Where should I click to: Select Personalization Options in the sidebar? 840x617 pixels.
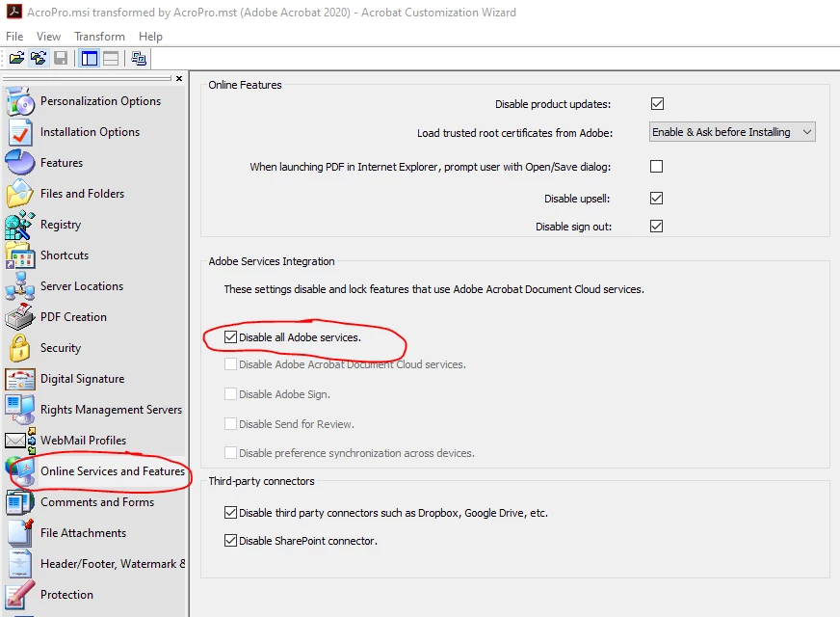click(x=101, y=101)
